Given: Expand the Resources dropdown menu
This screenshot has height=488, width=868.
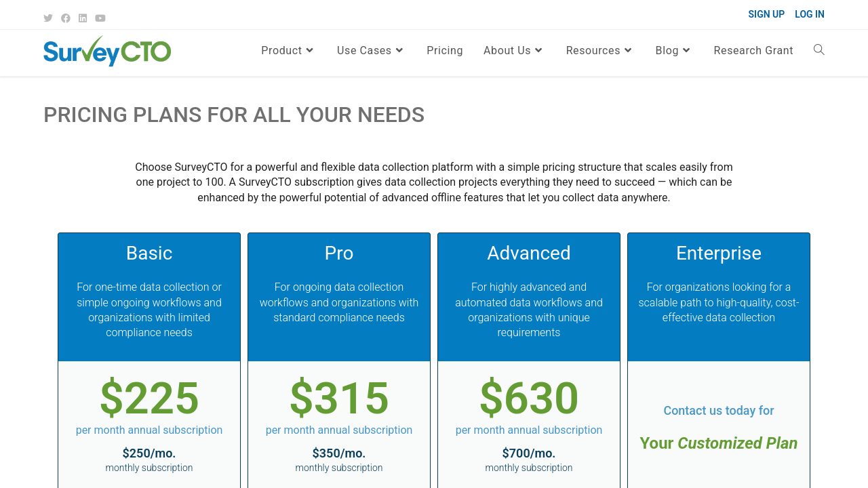Looking at the screenshot, I should pyautogui.click(x=599, y=51).
